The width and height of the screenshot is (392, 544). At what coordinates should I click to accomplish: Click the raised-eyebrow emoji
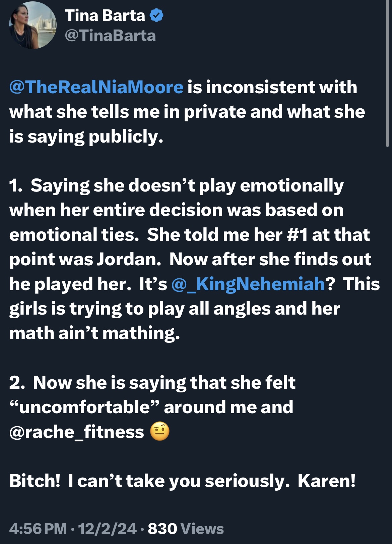(x=160, y=431)
